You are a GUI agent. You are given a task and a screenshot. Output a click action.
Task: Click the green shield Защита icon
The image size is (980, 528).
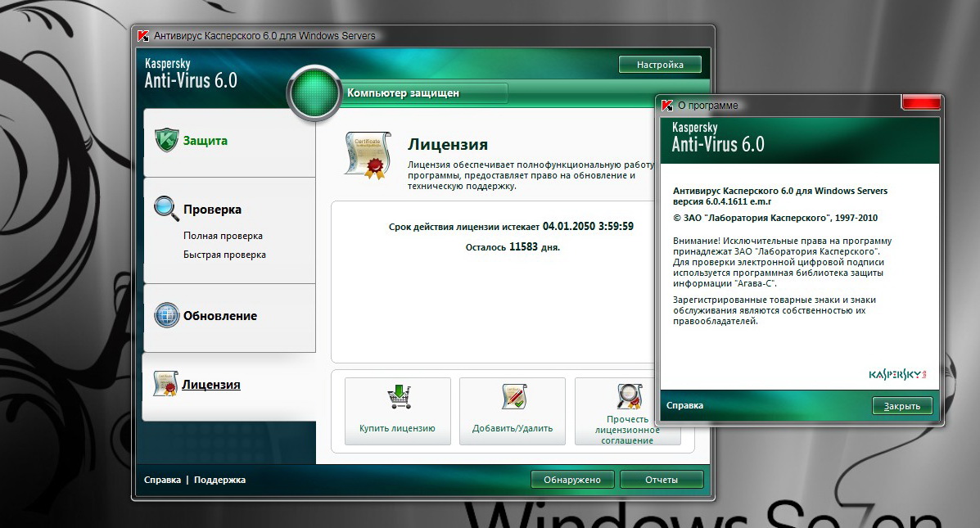click(x=166, y=140)
